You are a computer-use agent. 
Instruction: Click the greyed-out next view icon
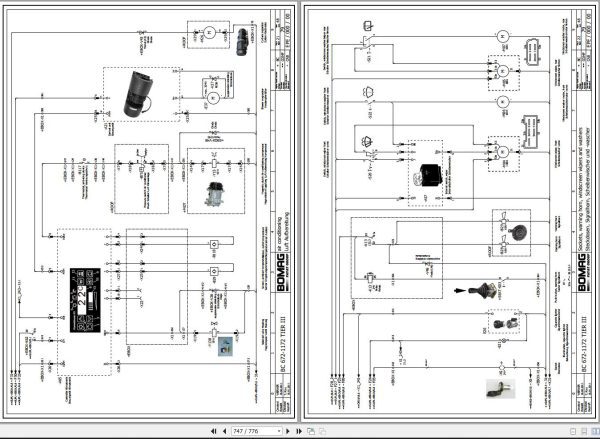tap(322, 431)
